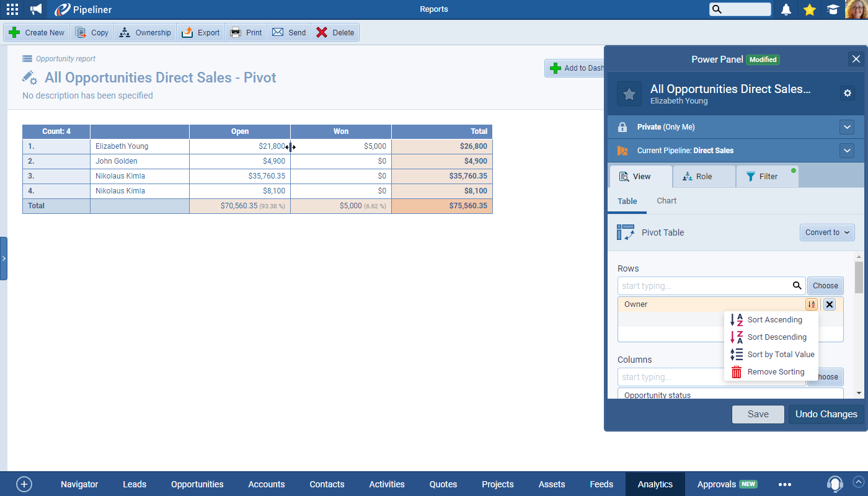868x496 pixels.
Task: Click the favorites star in top bar
Action: tap(809, 9)
